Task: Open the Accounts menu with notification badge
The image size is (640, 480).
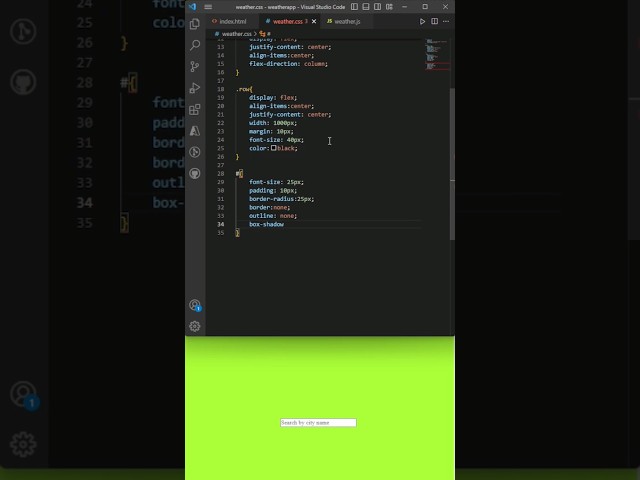Action: [195, 305]
